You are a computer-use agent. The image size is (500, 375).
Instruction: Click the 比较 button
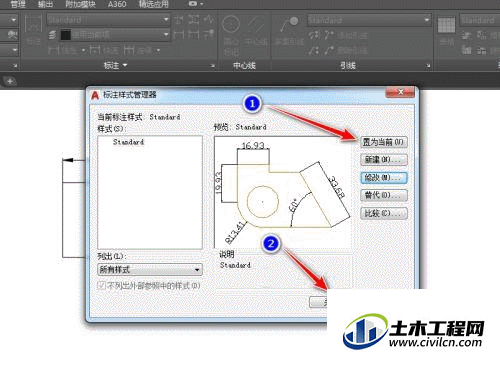(x=384, y=213)
